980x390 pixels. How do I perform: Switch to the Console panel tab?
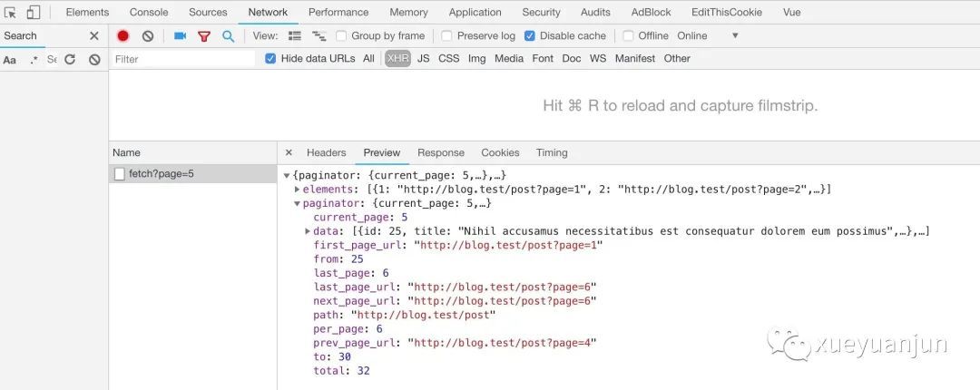tap(149, 13)
